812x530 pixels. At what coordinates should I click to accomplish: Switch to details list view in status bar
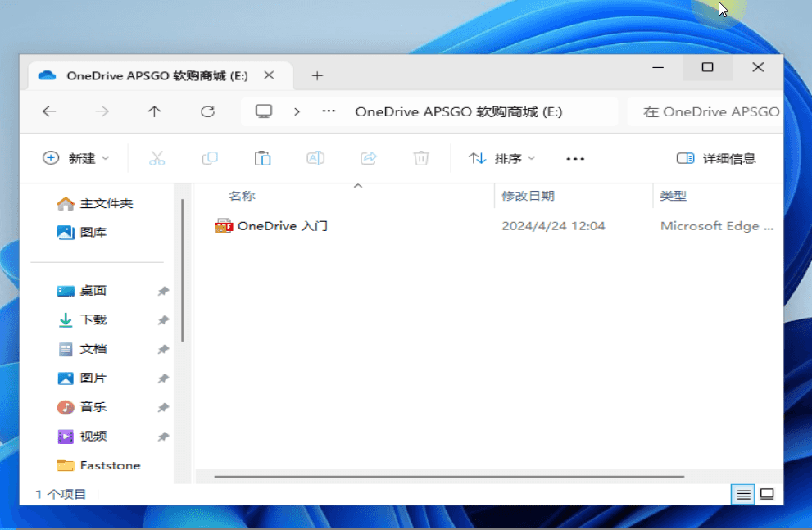pyautogui.click(x=743, y=495)
